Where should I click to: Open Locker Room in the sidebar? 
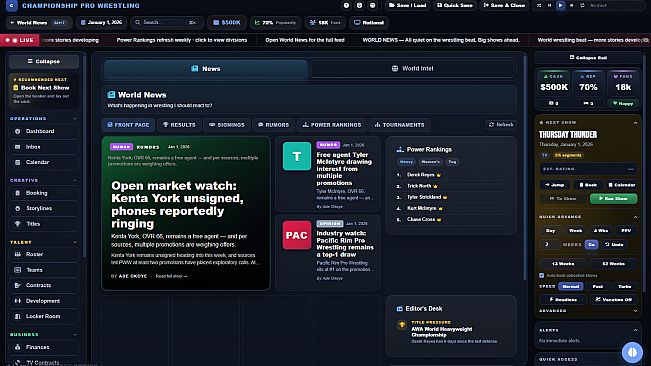tap(44, 316)
